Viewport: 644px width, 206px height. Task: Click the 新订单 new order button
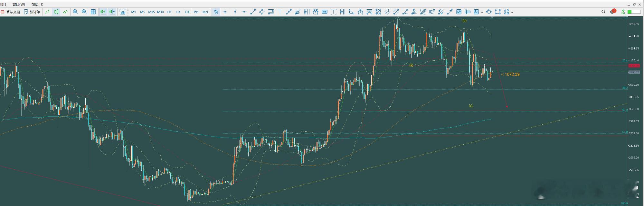[32, 12]
